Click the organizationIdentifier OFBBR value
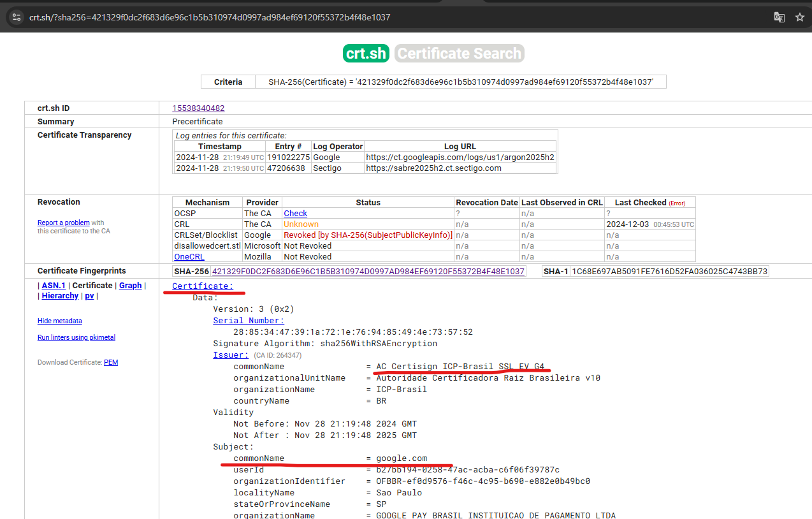Image resolution: width=812 pixels, height=519 pixels. 483,481
